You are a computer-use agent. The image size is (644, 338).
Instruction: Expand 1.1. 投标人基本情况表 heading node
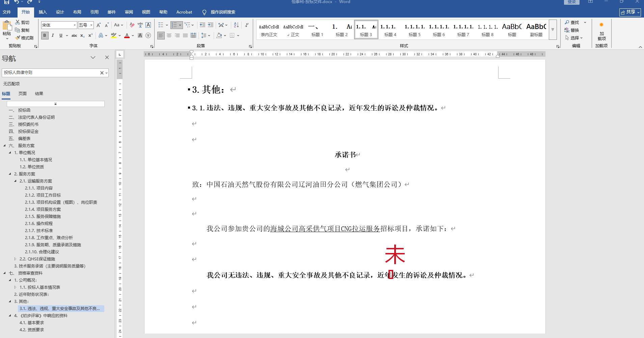click(x=15, y=287)
